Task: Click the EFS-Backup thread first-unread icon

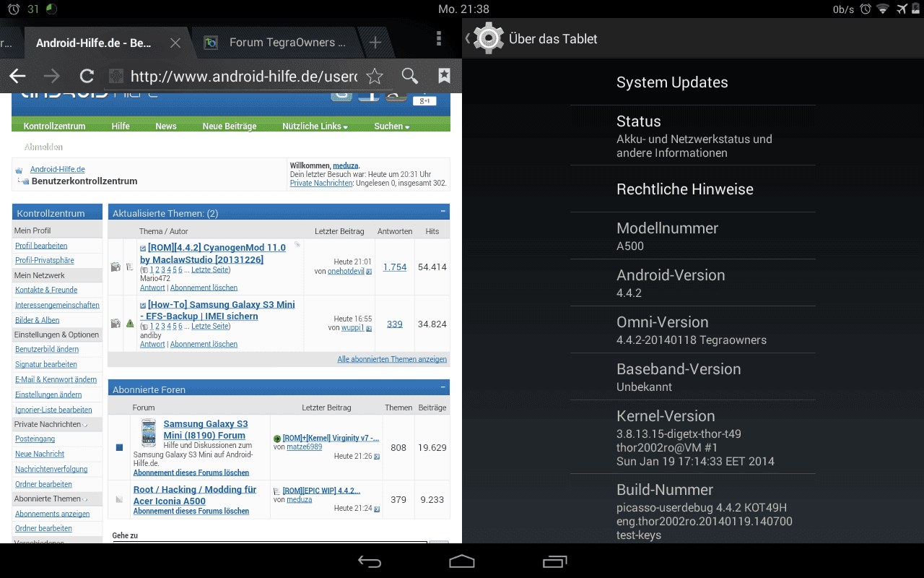Action: pos(143,305)
